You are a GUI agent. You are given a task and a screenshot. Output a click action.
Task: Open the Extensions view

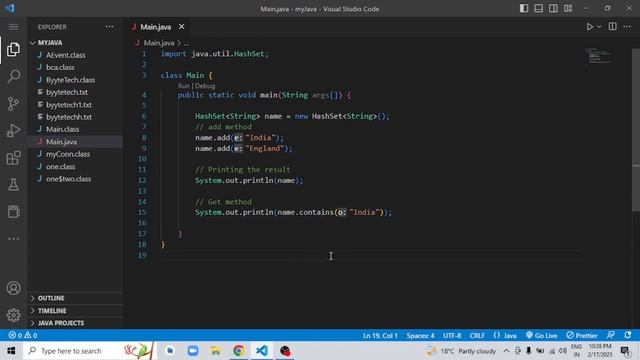tap(13, 158)
